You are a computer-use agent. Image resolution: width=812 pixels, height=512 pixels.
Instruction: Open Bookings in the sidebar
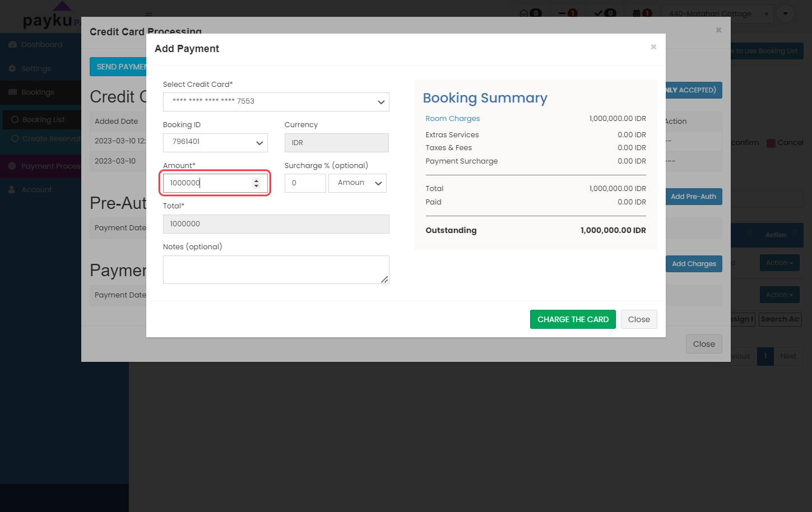click(x=38, y=92)
